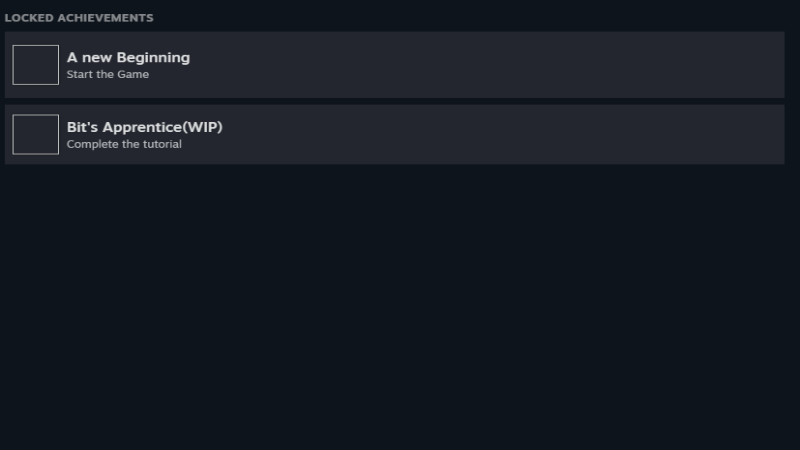The image size is (800, 450).
Task: Click the Start the Game description
Action: pos(108,74)
